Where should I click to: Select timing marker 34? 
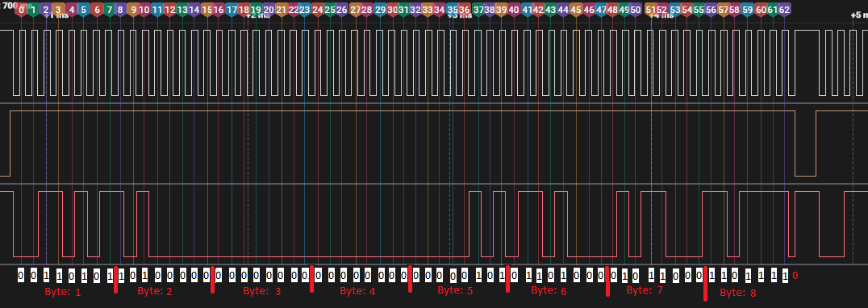tap(440, 10)
